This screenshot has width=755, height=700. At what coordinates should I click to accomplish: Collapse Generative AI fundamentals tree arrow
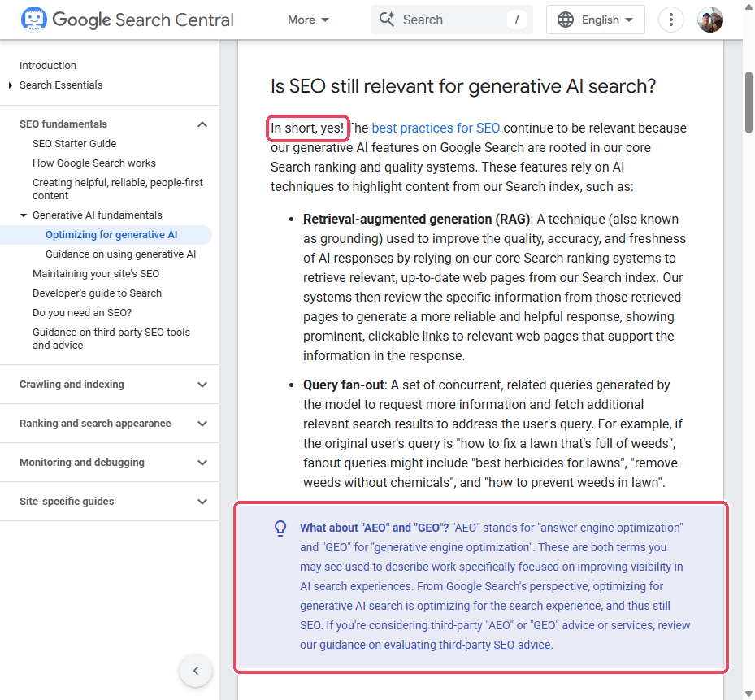coord(24,215)
